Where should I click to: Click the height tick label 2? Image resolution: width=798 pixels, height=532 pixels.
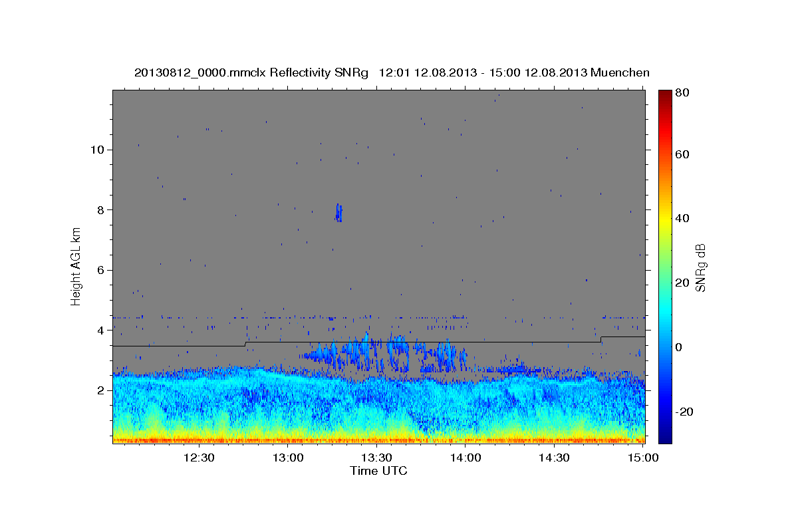(x=100, y=390)
